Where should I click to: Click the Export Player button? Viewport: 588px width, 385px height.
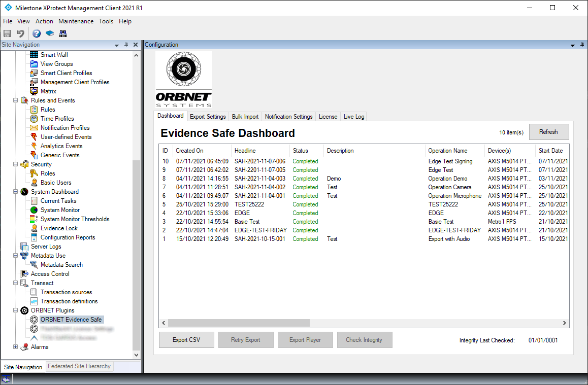click(305, 340)
